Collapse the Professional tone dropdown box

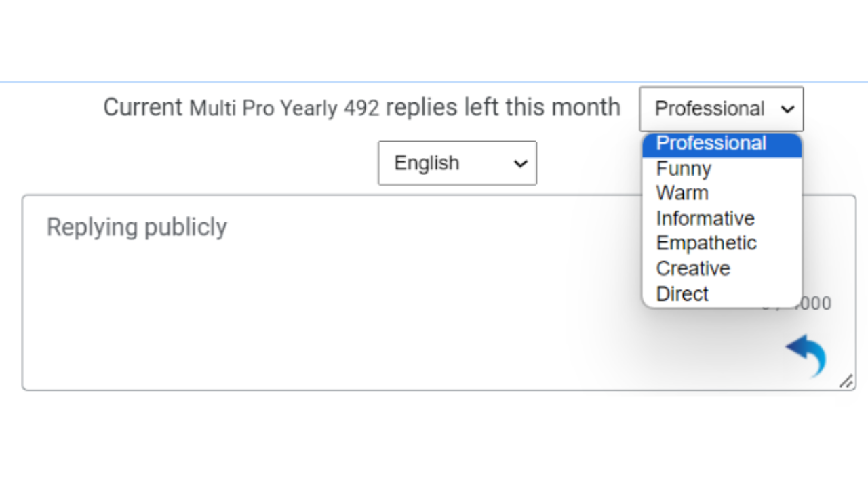[x=721, y=109]
